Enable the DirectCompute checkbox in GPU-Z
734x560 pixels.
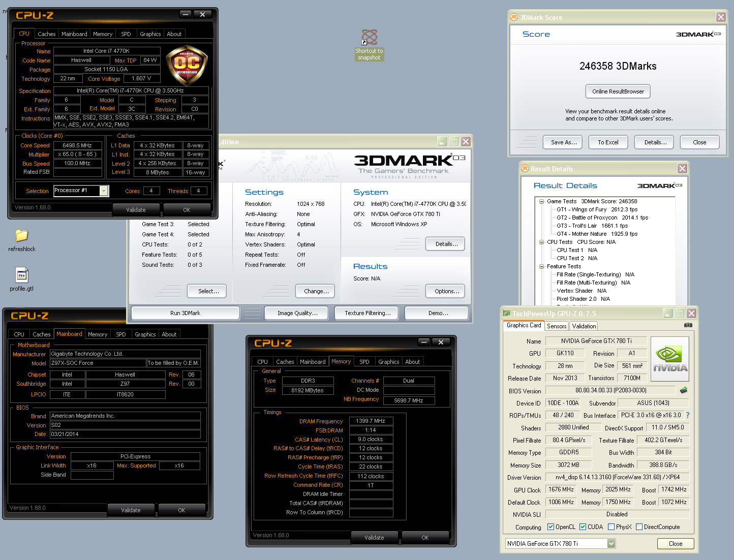[x=639, y=527]
